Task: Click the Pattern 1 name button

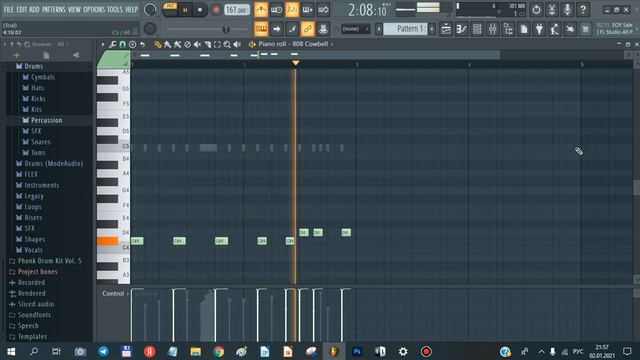Action: click(406, 29)
